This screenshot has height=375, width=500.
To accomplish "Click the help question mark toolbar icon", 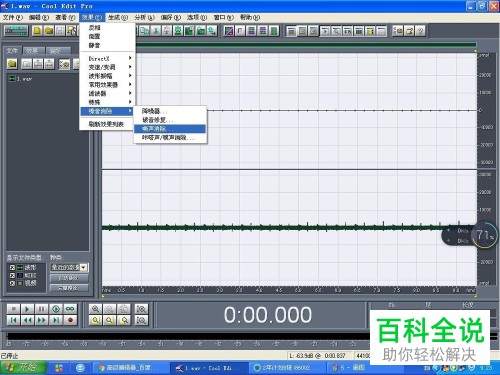I will 420,31.
